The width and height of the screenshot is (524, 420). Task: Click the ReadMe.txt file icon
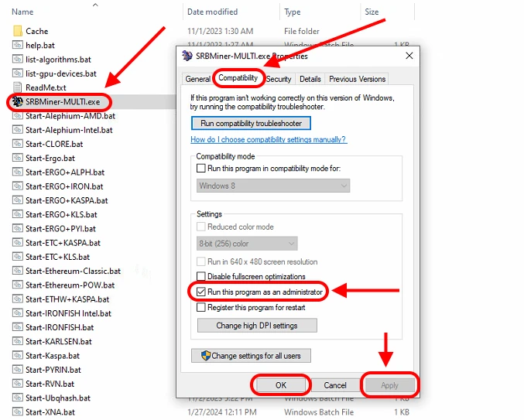tap(19, 88)
